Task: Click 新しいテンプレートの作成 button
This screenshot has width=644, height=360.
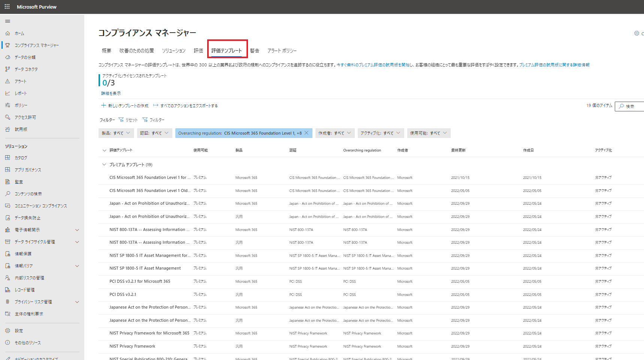Action: [125, 106]
